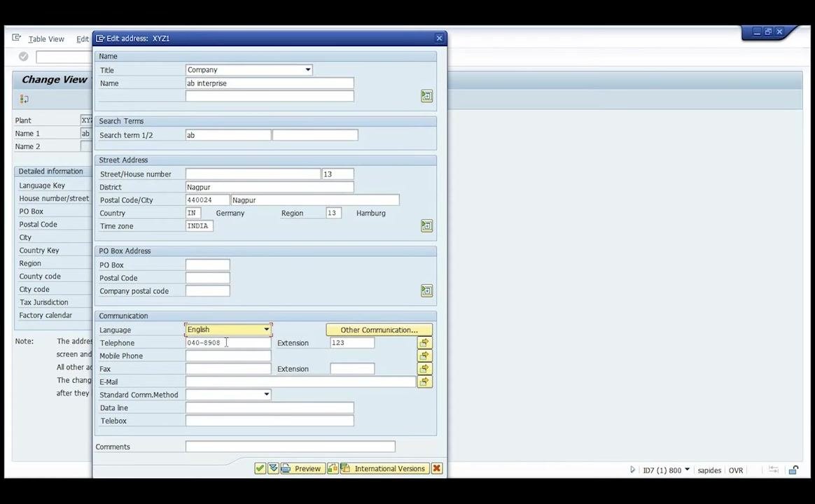
Task: Click the Fax Extension input field
Action: (352, 369)
